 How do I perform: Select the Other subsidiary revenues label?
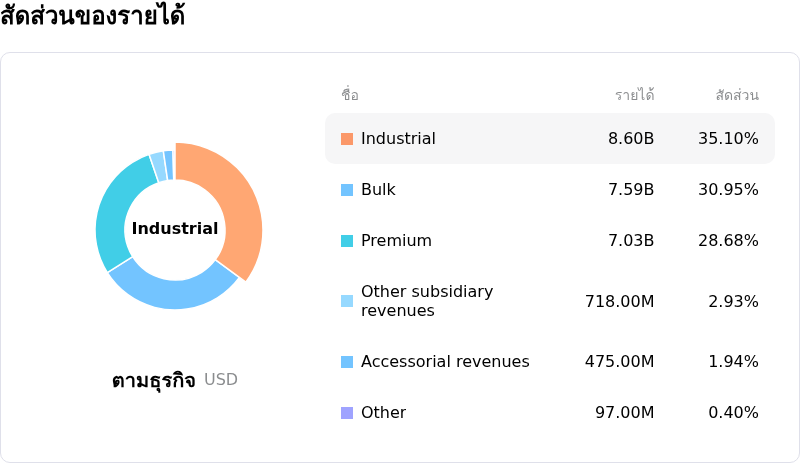[x=427, y=301]
